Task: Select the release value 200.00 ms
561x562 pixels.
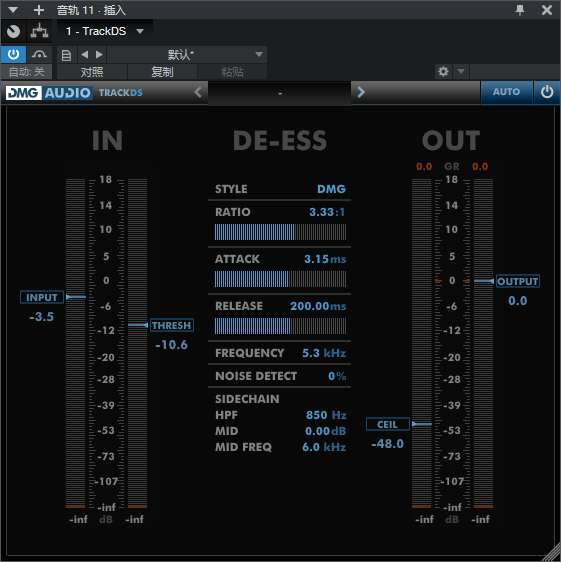Action: click(x=318, y=306)
